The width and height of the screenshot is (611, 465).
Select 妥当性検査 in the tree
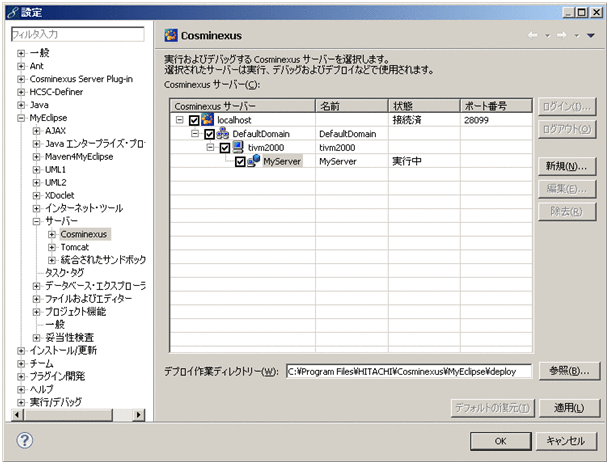pyautogui.click(x=69, y=337)
